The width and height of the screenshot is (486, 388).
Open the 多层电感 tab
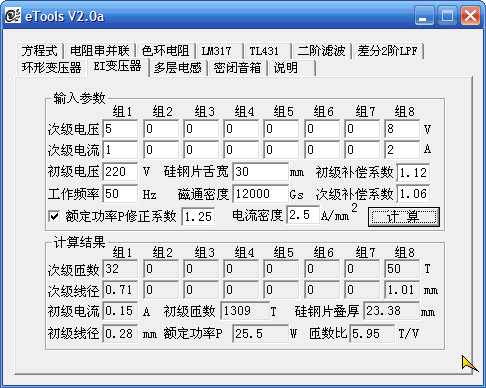pyautogui.click(x=178, y=68)
